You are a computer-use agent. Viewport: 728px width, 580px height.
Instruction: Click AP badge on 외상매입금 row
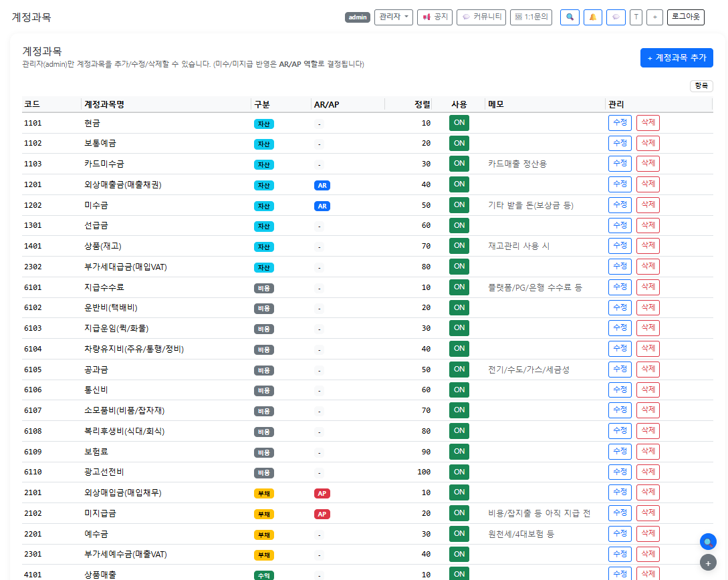click(x=322, y=494)
